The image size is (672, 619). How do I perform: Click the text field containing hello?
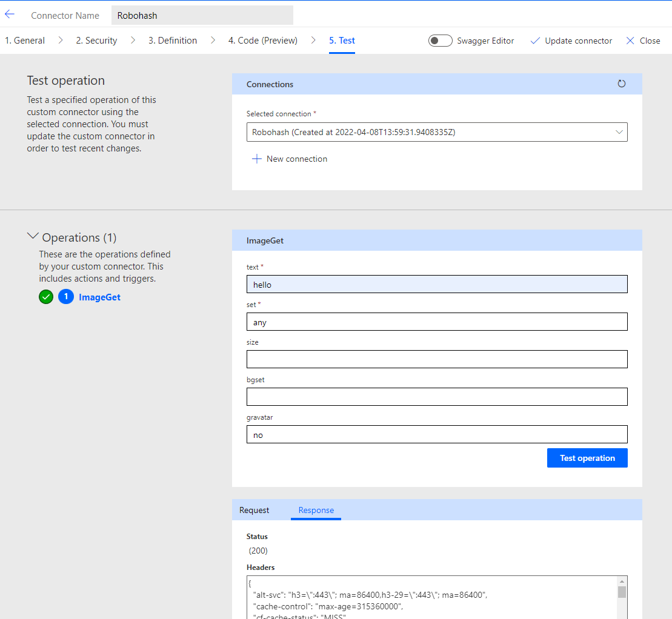click(437, 285)
